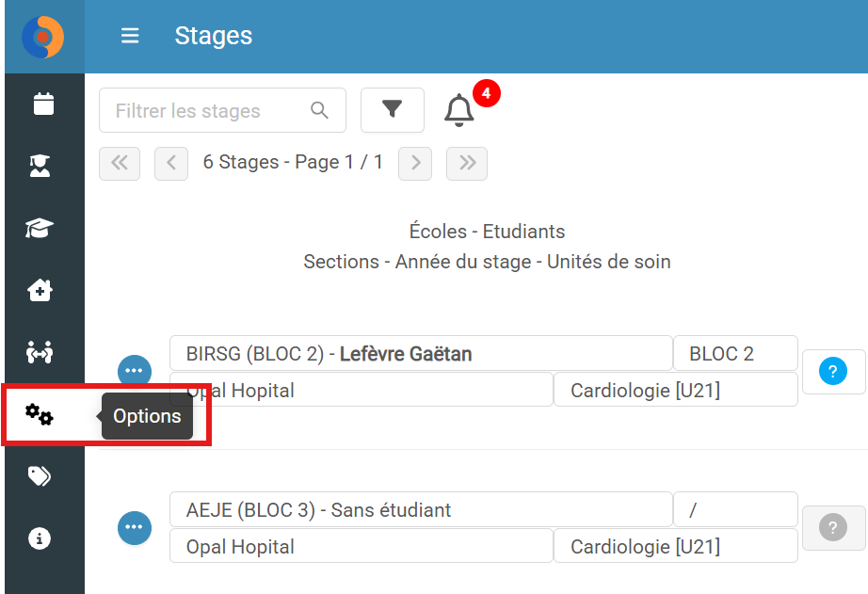
Task: Open the student graduate user sidebar icon
Action: [40, 166]
